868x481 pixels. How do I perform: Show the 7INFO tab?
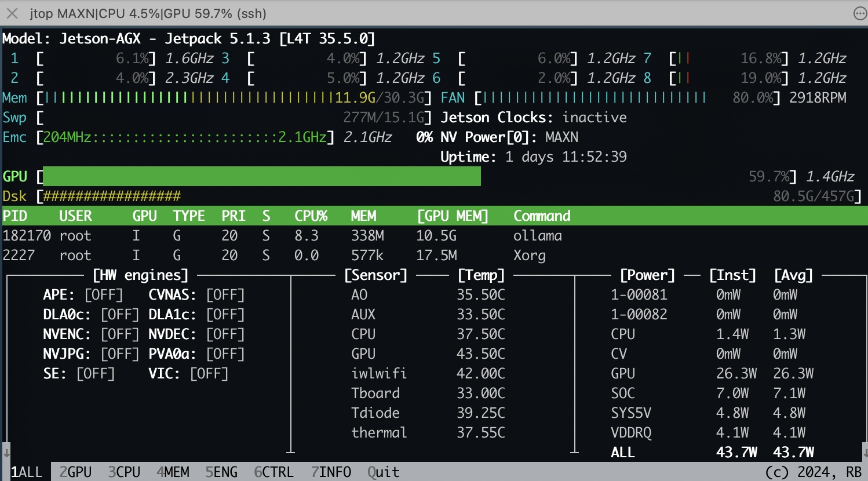(x=331, y=472)
